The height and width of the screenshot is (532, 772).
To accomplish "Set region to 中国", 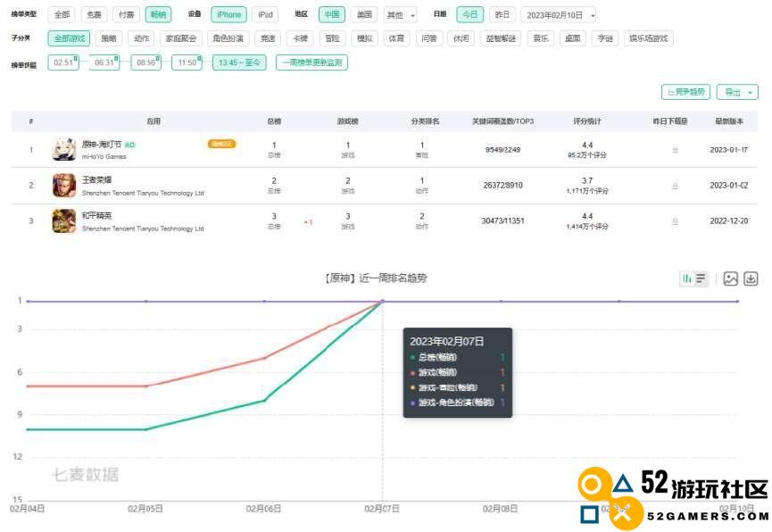I will pyautogui.click(x=332, y=15).
